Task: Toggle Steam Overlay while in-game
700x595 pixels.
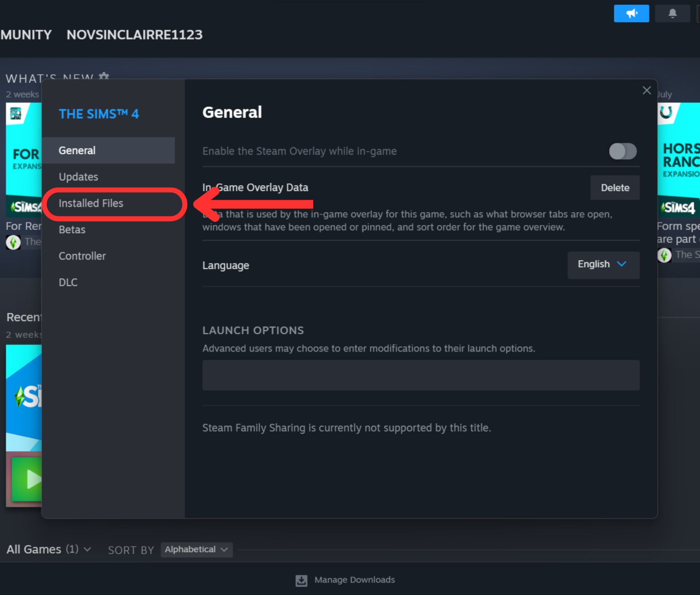Action: tap(622, 151)
